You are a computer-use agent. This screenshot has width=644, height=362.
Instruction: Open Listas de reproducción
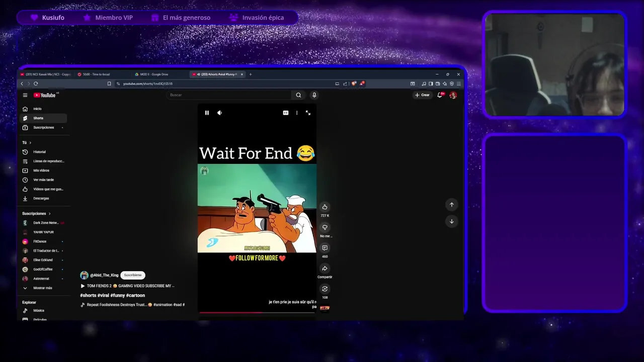click(43, 161)
